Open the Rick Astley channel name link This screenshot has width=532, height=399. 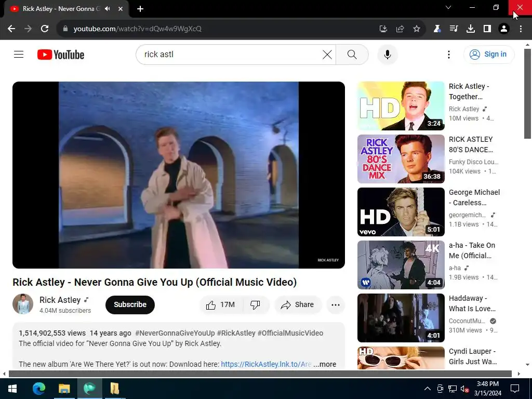(60, 300)
